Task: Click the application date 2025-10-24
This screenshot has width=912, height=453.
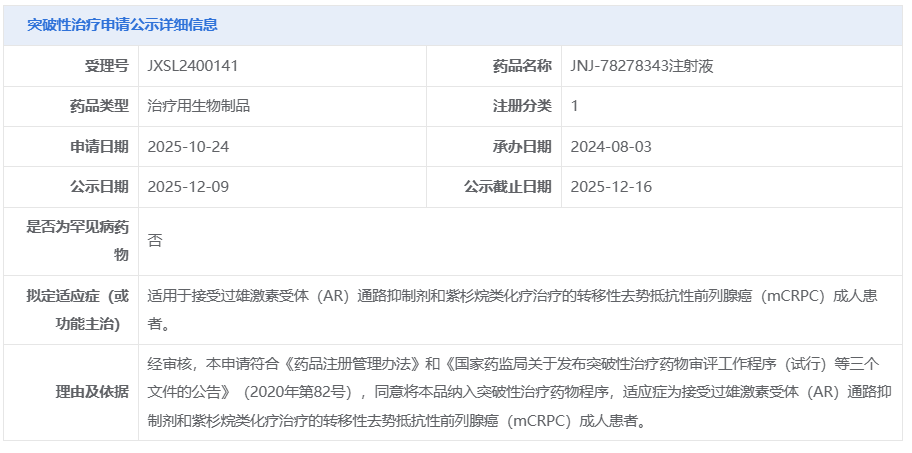Action: click(188, 147)
